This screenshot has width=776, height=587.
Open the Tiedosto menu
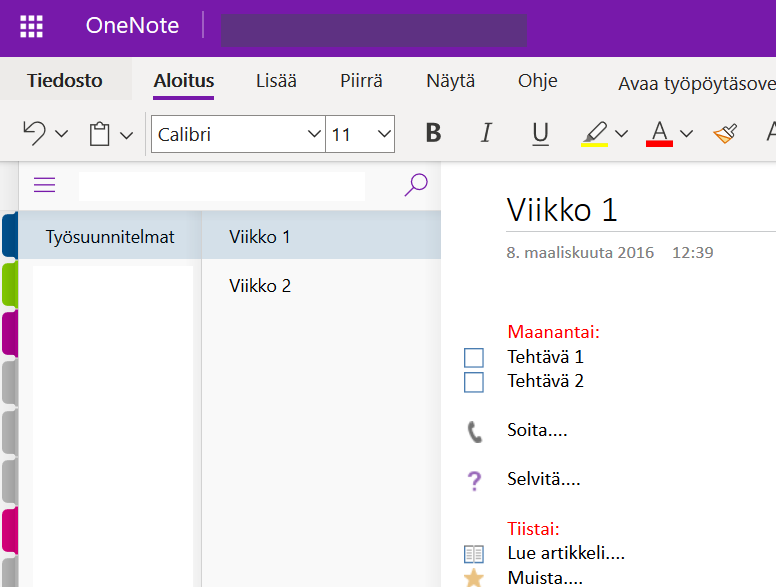(x=65, y=81)
